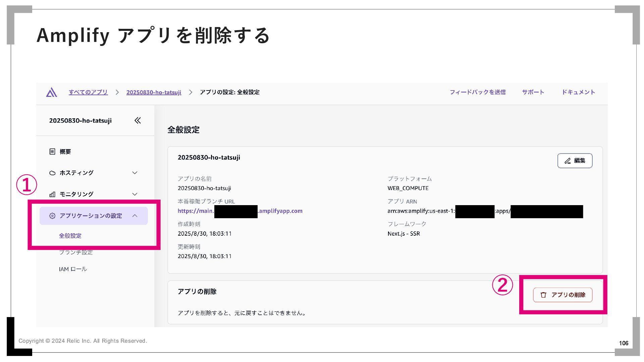
Task: Click the アプリの名前 value 20250830-ho-tatsuji
Action: pos(205,188)
